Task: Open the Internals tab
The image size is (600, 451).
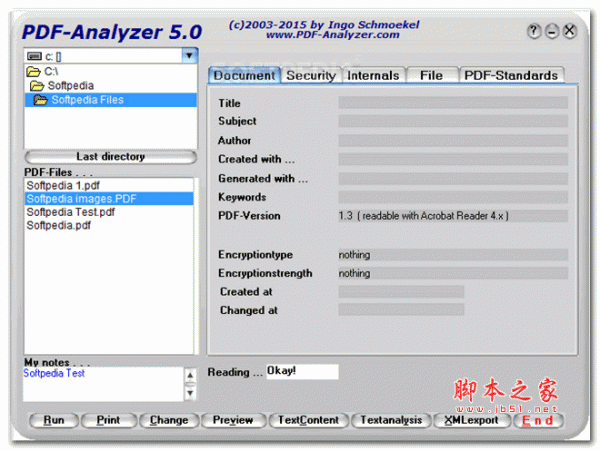Action: coord(373,75)
